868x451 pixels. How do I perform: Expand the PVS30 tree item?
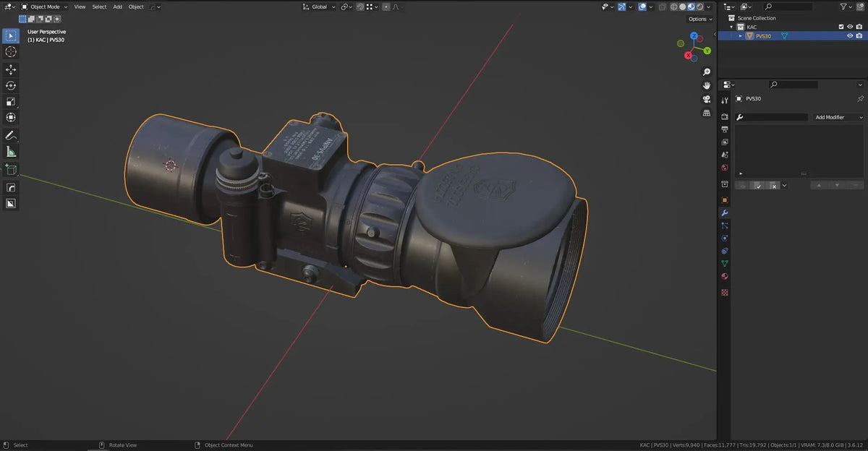pos(741,35)
